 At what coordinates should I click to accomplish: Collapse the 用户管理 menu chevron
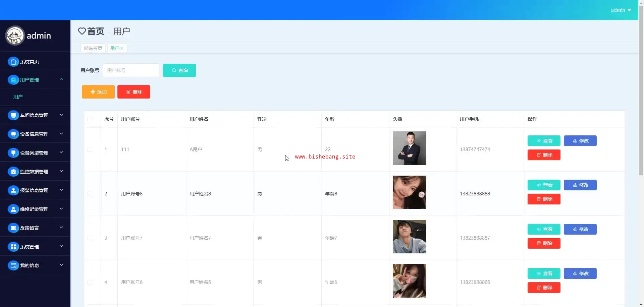point(61,79)
